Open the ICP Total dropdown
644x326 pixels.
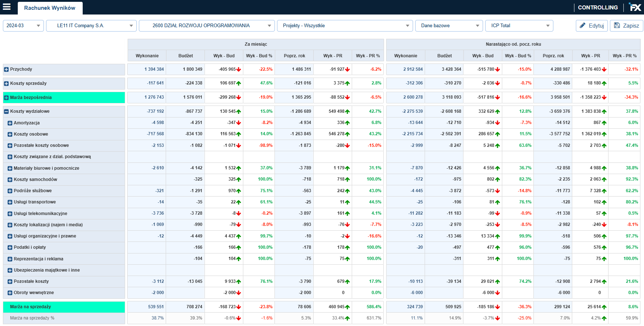[x=519, y=26]
